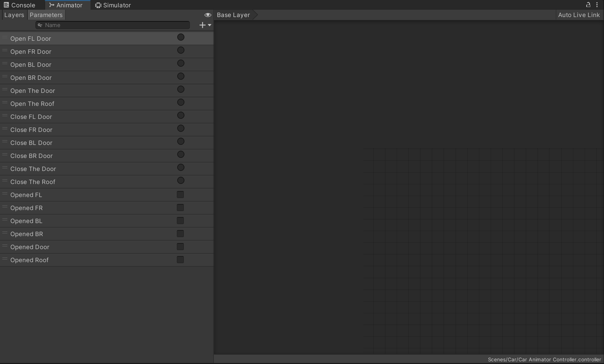
Task: Fire the Close The Roof trigger
Action: [x=180, y=180]
